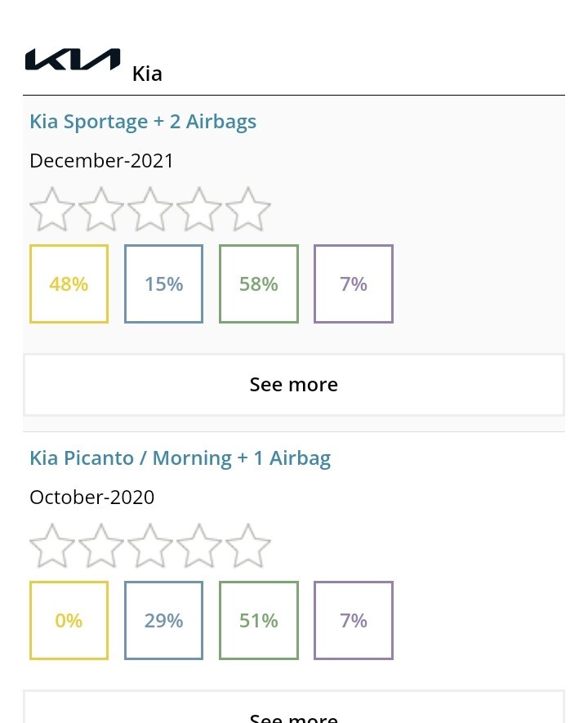Image resolution: width=588 pixels, height=723 pixels.
Task: Select Picanto's purple 7% score box
Action: point(354,621)
